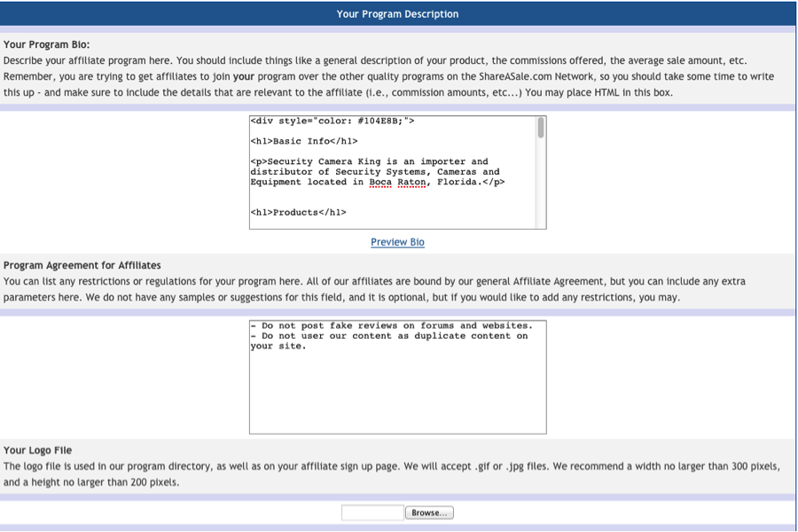The height and width of the screenshot is (532, 798).
Task: Click the Browse... logo file button
Action: [x=429, y=512]
